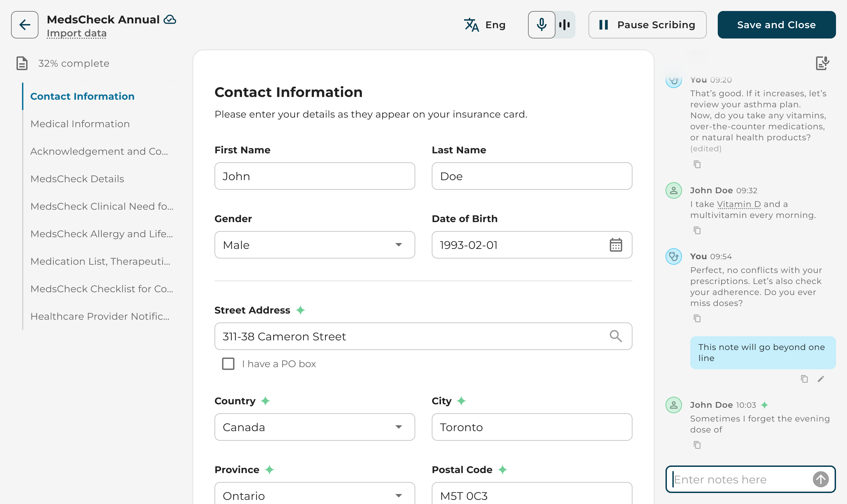Check the I have a PO box checkbox

pyautogui.click(x=228, y=364)
